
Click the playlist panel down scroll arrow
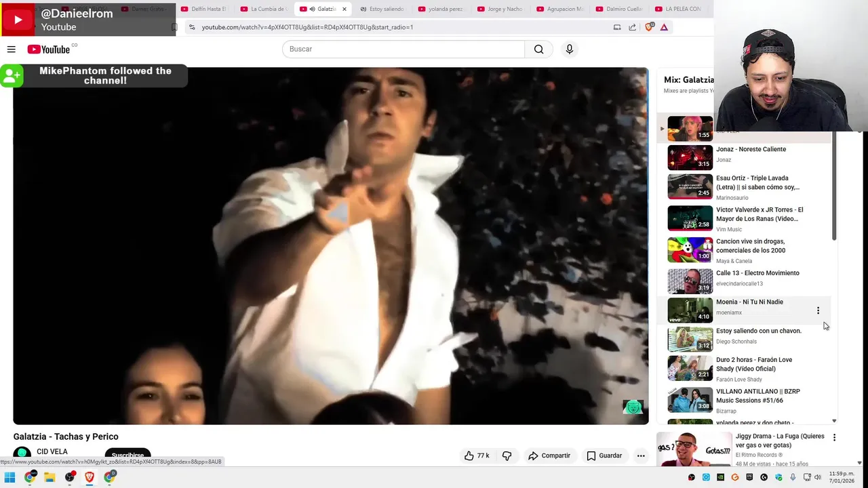[834, 421]
